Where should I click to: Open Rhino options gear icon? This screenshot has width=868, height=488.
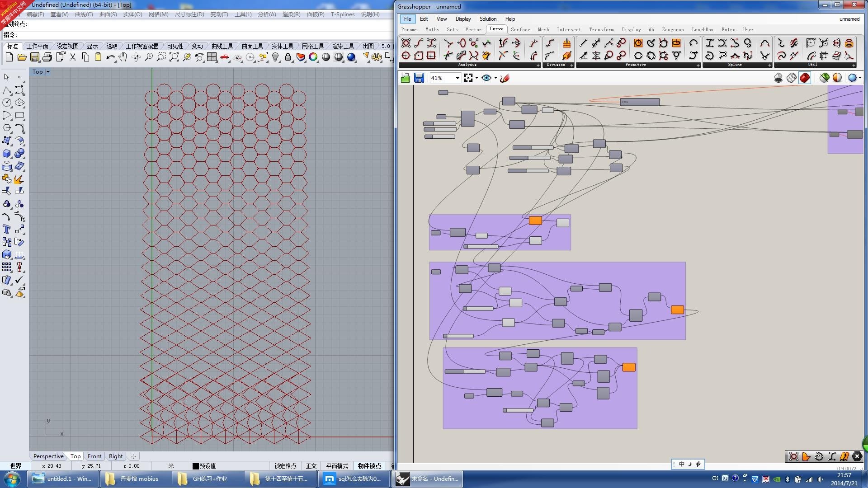(x=377, y=57)
